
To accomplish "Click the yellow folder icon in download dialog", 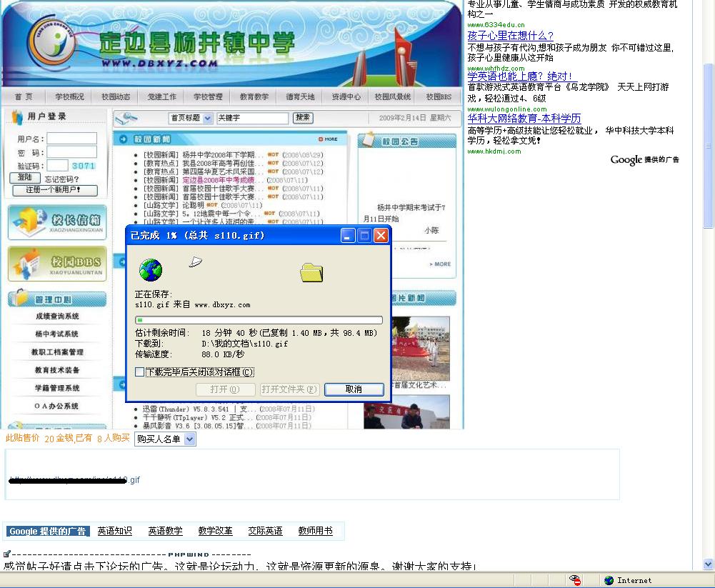I will 311,271.
